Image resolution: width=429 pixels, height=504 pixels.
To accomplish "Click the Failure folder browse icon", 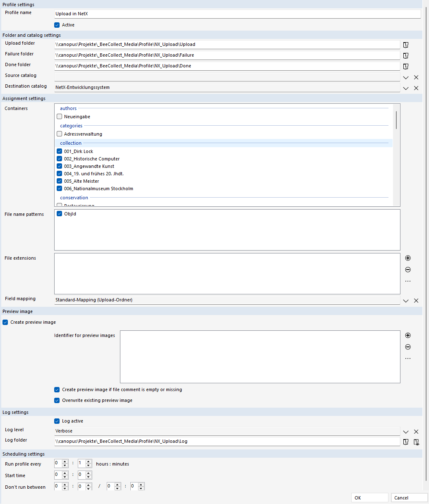I will click(406, 55).
